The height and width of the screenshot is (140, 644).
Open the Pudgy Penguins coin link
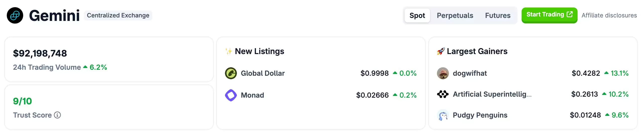pos(480,115)
